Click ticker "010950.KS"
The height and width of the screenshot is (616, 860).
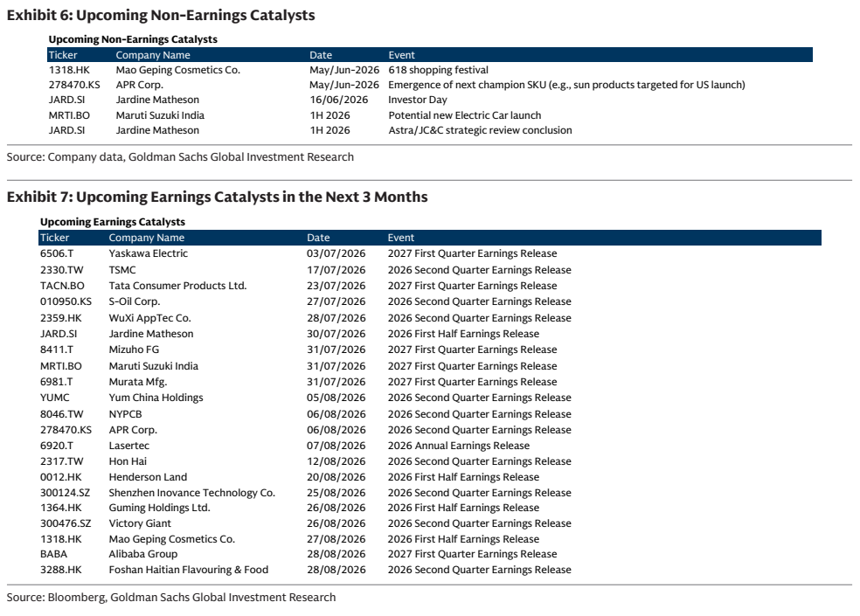point(66,301)
